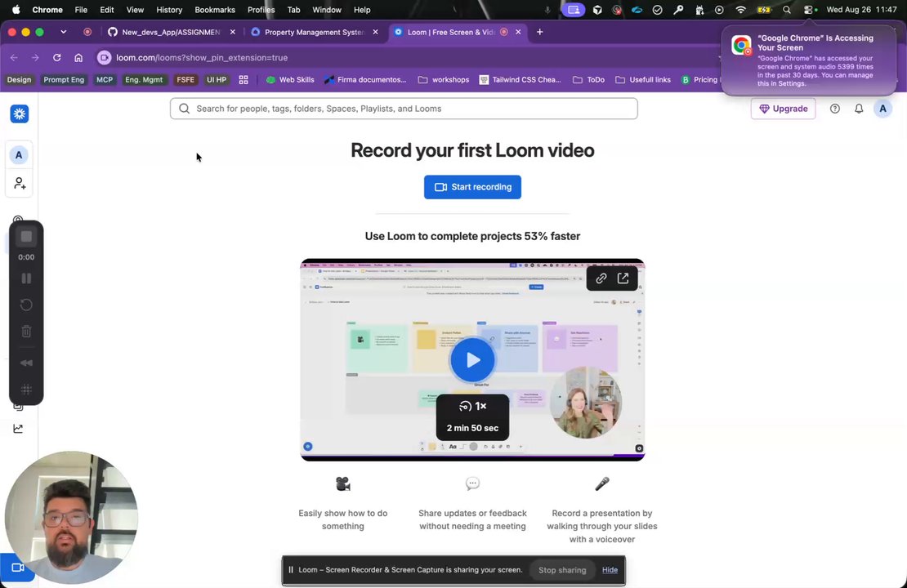Open the Prompt Eng bookmark
This screenshot has height=588, width=907.
click(64, 80)
